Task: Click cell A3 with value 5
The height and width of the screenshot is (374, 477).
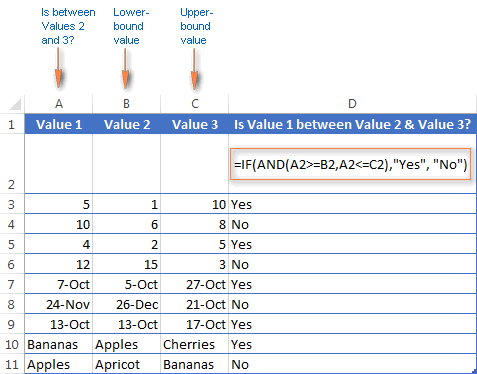Action: coord(59,204)
